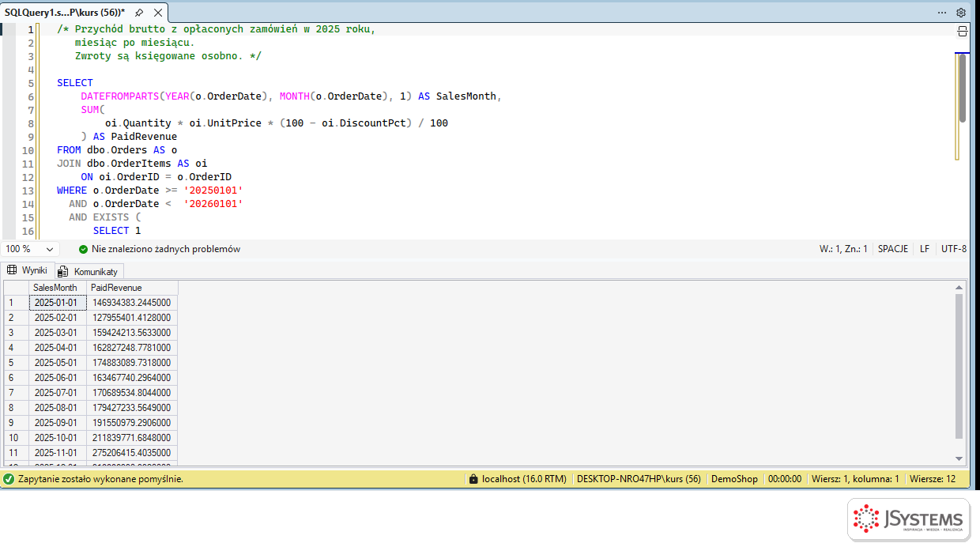Close the SQLQuery1 query tab
Screen dimensions: 980x547
click(x=158, y=13)
